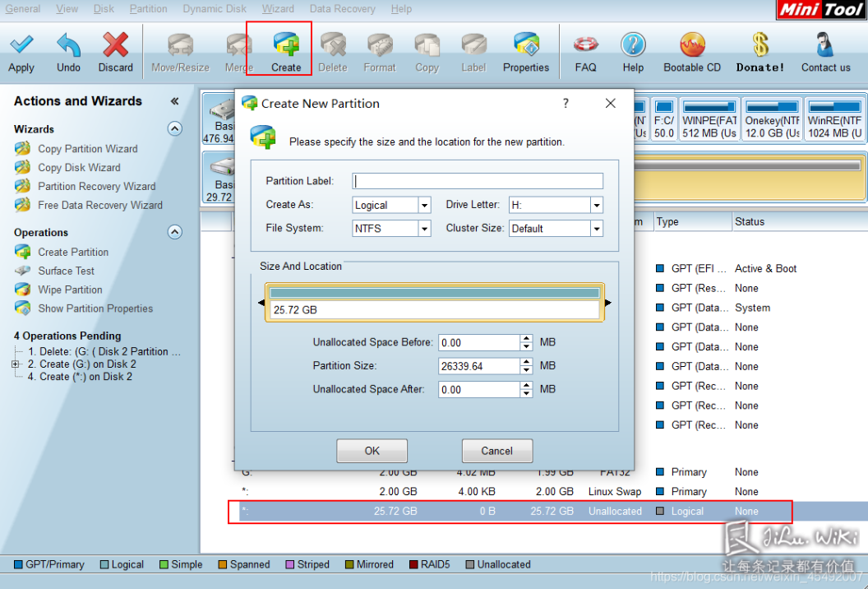Click the Type column header

(693, 221)
